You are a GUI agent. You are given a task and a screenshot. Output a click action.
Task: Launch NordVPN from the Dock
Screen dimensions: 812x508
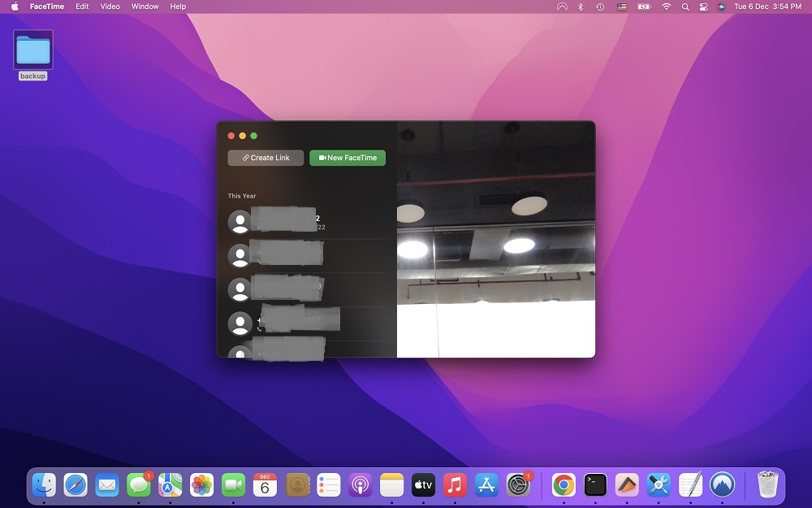click(x=723, y=485)
